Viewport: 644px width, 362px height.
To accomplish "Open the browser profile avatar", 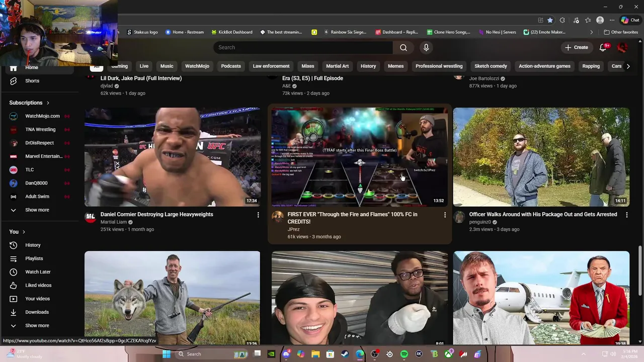I will 600,20.
